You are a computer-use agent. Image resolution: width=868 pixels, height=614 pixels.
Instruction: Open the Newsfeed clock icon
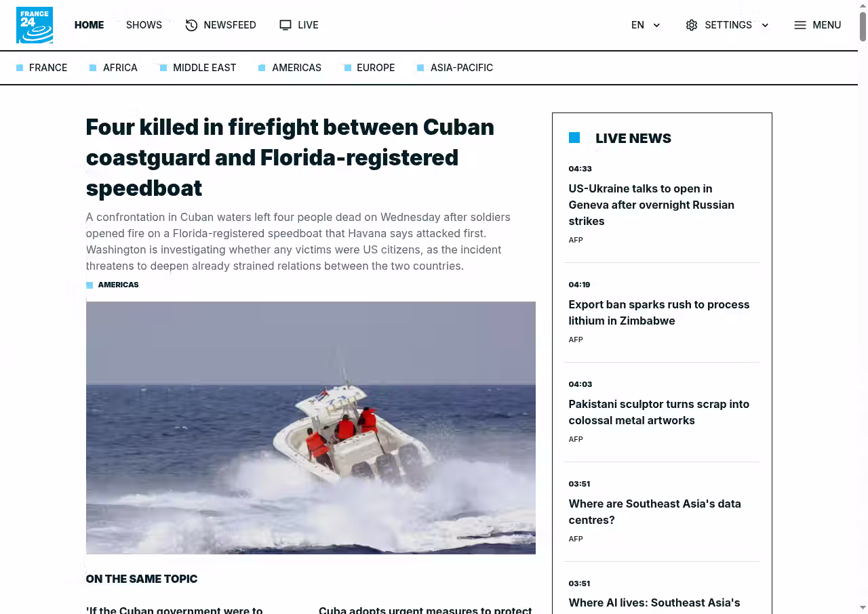click(191, 25)
